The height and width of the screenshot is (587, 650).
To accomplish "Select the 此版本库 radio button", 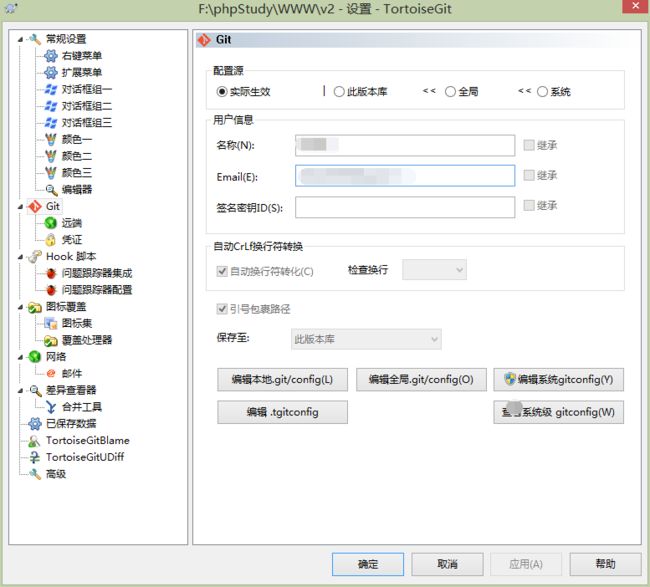I will pos(339,92).
